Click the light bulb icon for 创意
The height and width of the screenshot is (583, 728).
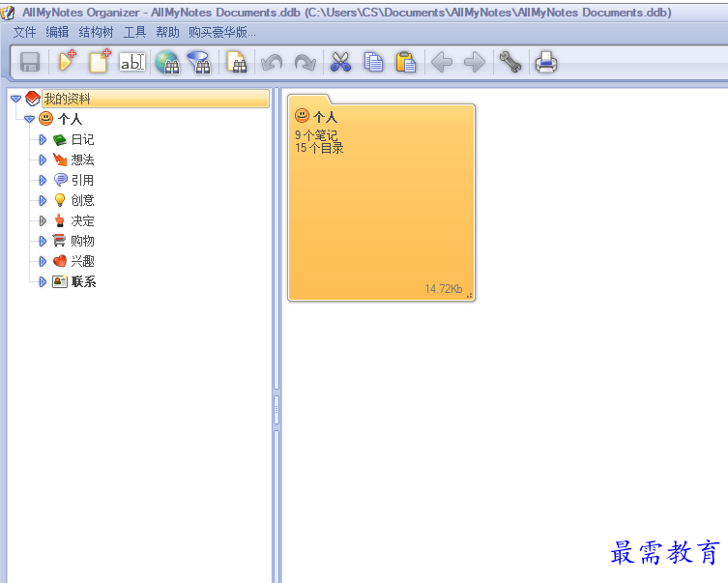tap(59, 200)
